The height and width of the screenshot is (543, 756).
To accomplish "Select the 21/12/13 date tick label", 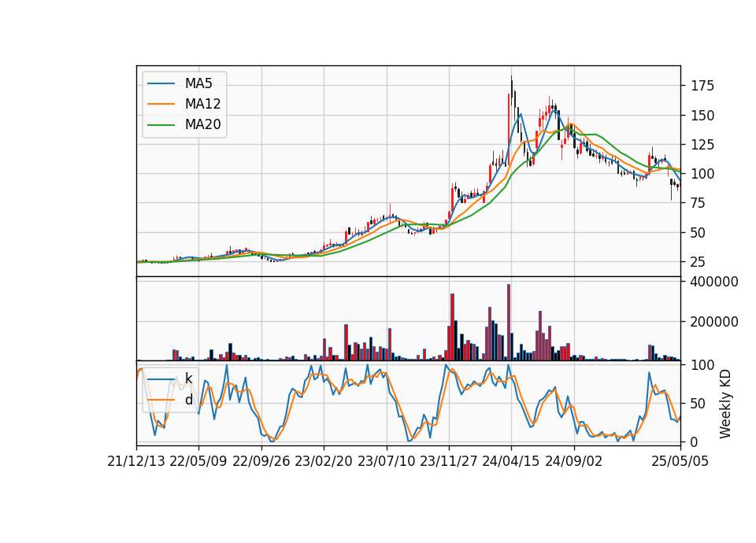I will click(136, 461).
